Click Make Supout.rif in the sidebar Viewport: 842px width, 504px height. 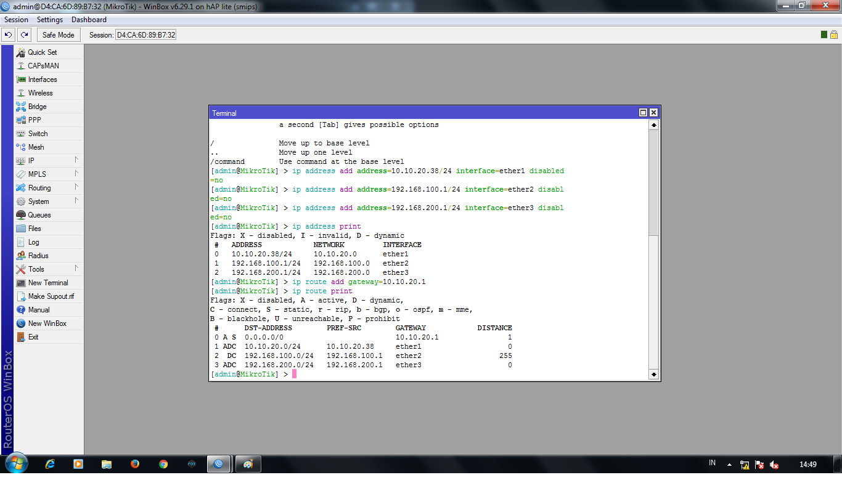pyautogui.click(x=48, y=296)
